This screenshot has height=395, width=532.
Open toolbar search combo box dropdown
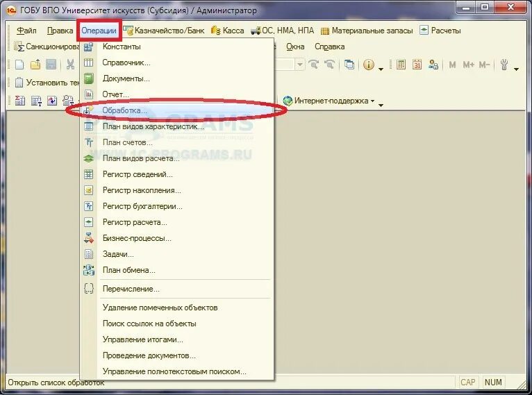coord(299,64)
